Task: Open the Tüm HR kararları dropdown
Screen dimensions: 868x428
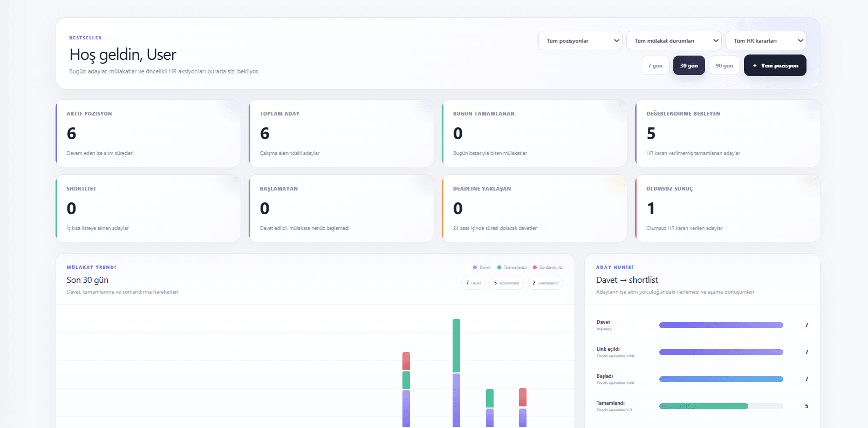Action: (766, 40)
